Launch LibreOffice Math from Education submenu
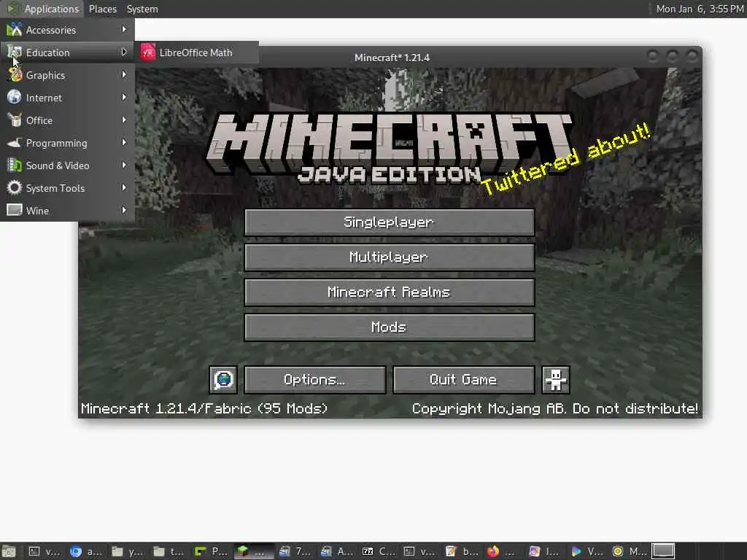 coord(197,52)
